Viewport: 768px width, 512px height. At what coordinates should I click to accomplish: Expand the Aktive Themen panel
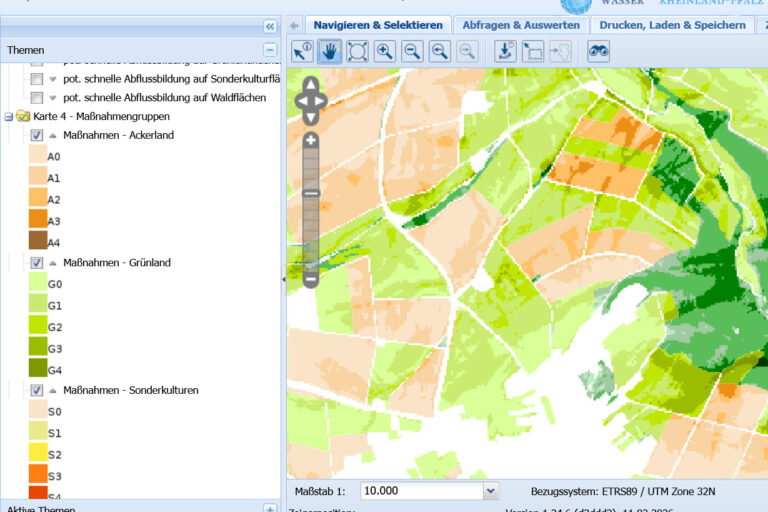270,508
